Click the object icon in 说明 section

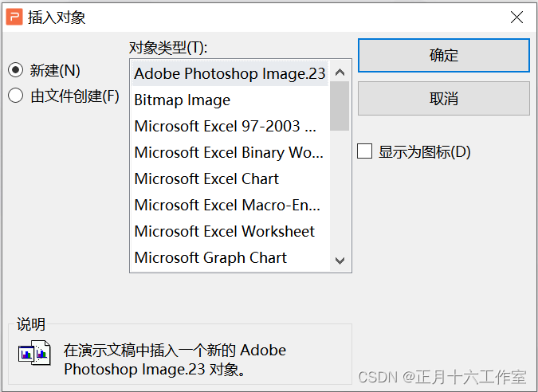click(x=34, y=353)
